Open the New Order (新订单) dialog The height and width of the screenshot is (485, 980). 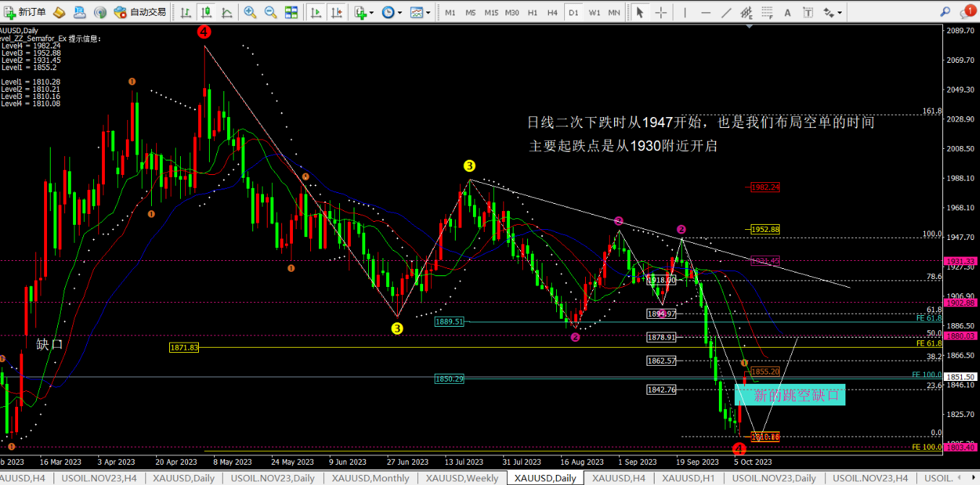tap(25, 12)
